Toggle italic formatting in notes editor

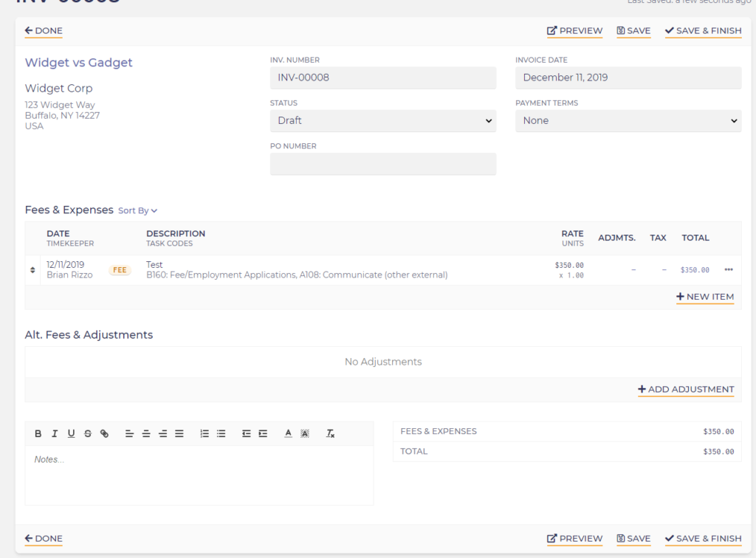[x=55, y=434]
